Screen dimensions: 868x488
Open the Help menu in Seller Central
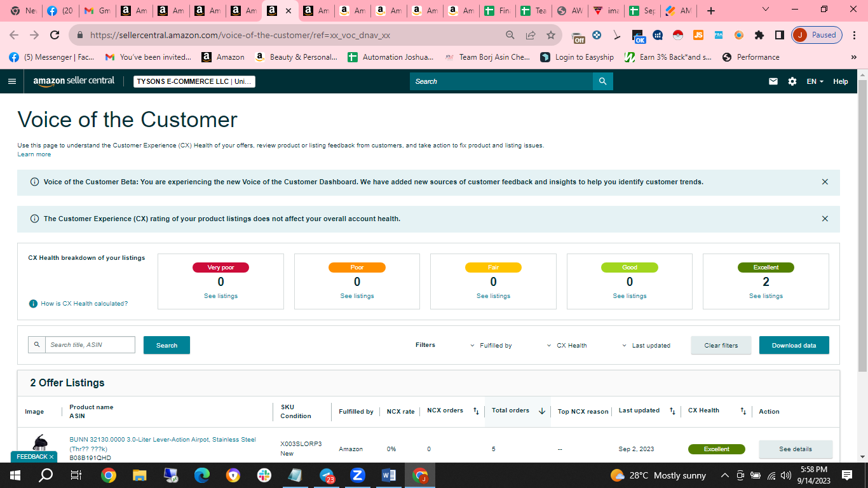[x=841, y=81]
